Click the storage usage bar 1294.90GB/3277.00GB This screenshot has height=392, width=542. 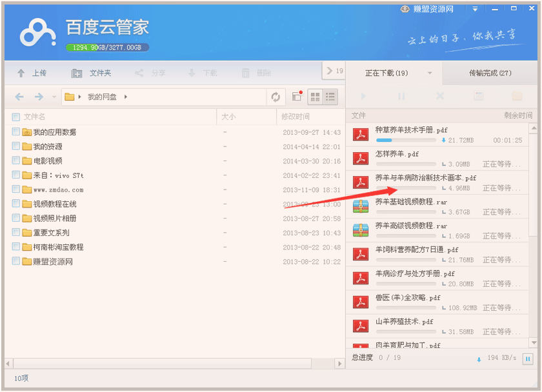point(107,48)
